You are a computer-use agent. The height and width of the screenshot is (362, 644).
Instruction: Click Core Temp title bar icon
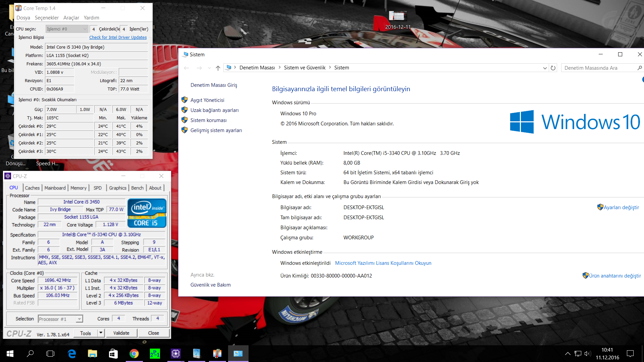[x=19, y=8]
